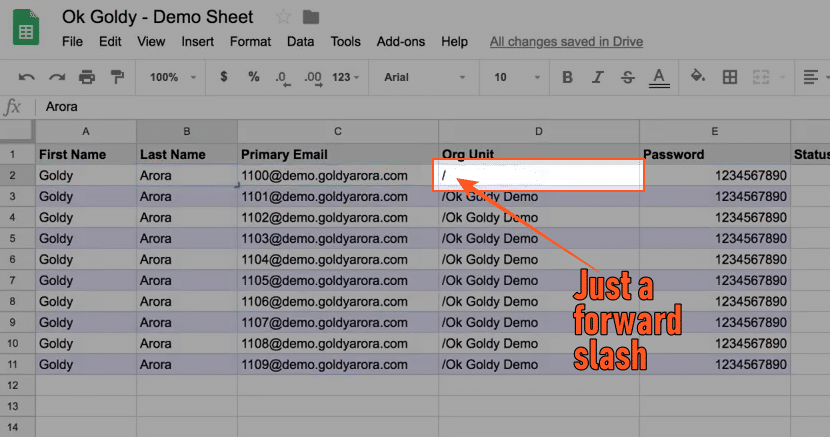The height and width of the screenshot is (437, 830).
Task: Format as percent
Action: click(254, 77)
